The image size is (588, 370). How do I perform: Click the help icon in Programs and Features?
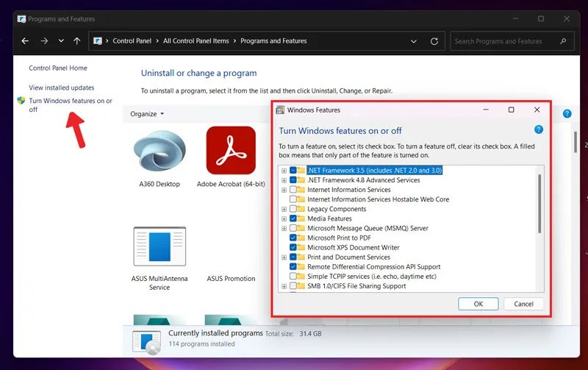coord(567,114)
